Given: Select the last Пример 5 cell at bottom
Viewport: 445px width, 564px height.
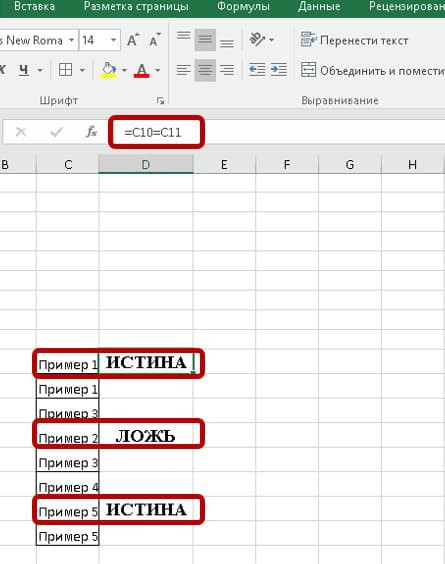Looking at the screenshot, I should coord(68,534).
